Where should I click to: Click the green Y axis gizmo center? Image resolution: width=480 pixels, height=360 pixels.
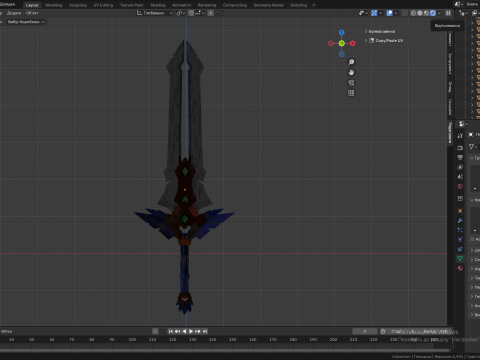pos(341,43)
